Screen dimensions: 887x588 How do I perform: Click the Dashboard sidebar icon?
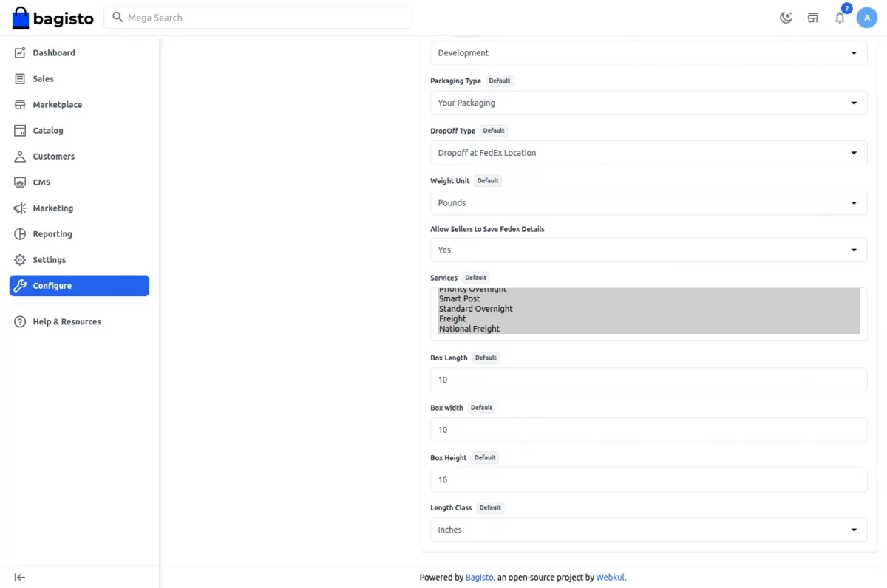20,52
